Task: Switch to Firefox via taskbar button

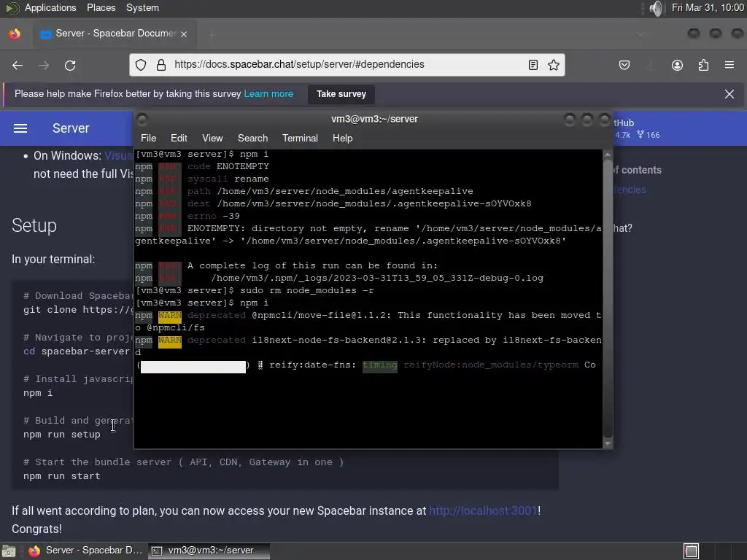Action: [86, 551]
